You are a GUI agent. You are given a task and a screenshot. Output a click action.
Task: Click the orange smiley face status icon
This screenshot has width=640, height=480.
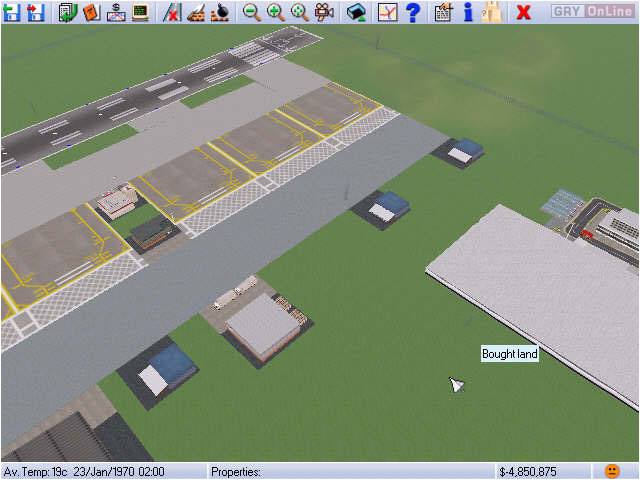click(x=612, y=471)
